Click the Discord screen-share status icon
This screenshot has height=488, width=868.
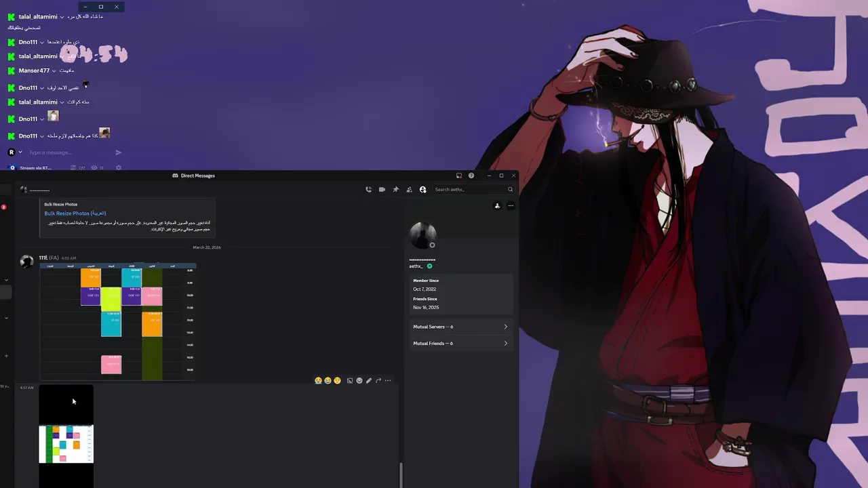(459, 176)
